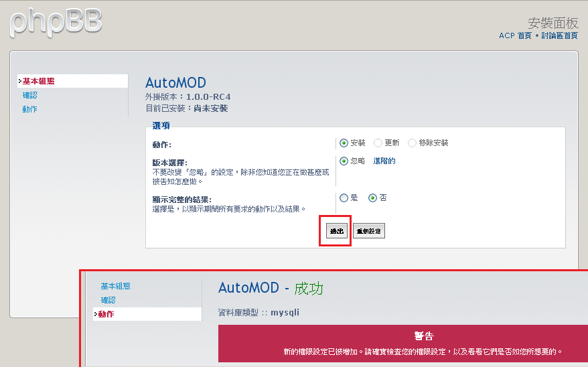This screenshot has height=367, width=588.
Task: Click the 重新設定 reset button
Action: (x=369, y=231)
